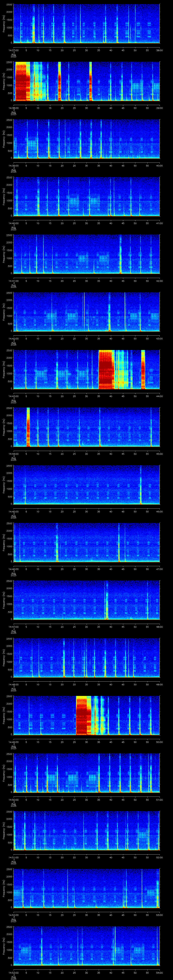Click the 51:00 end time label

[x=160, y=799]
